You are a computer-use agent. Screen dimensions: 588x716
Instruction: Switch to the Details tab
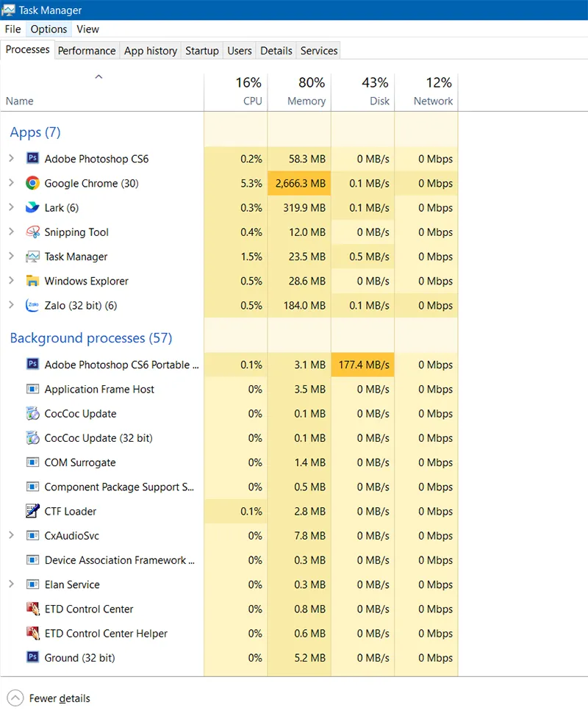click(276, 51)
